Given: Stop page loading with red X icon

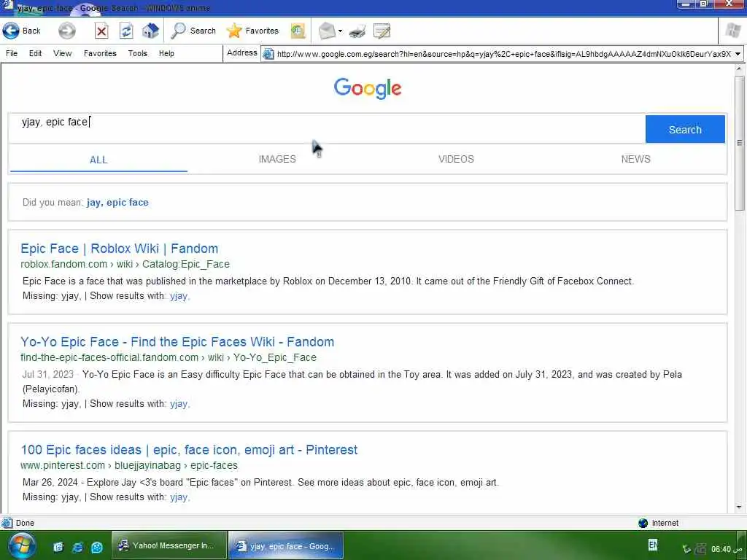Looking at the screenshot, I should 101,31.
